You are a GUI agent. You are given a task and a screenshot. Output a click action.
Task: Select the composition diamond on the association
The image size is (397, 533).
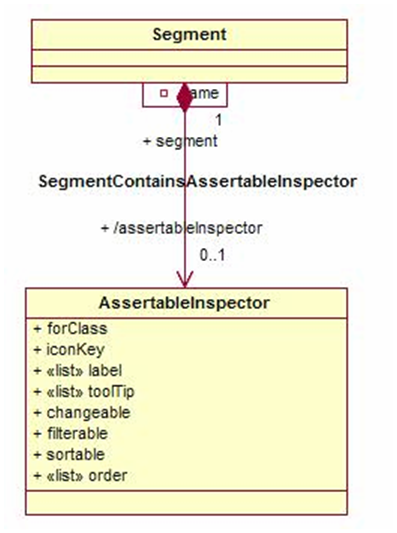pos(185,97)
